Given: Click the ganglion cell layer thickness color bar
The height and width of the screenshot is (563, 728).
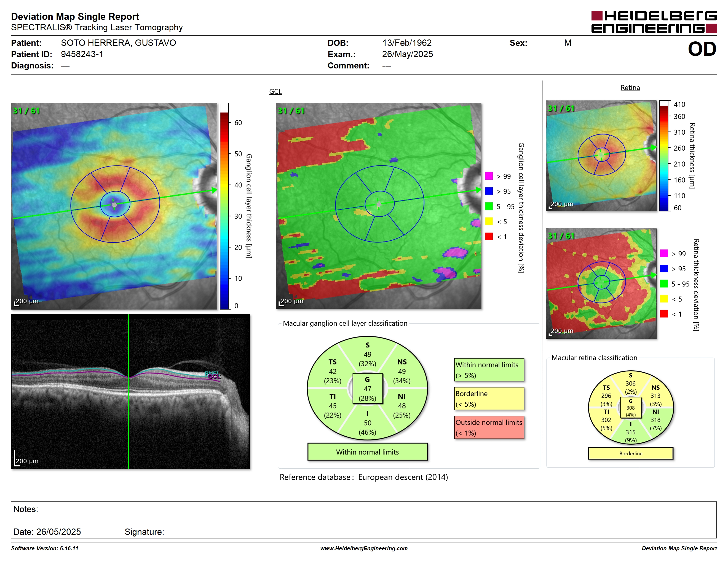Looking at the screenshot, I should pos(224,206).
